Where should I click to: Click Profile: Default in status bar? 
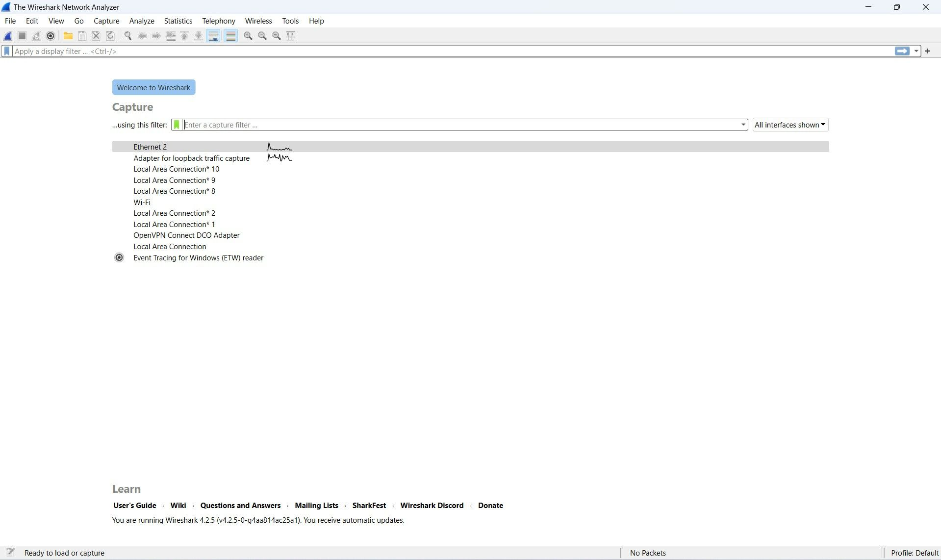[915, 553]
